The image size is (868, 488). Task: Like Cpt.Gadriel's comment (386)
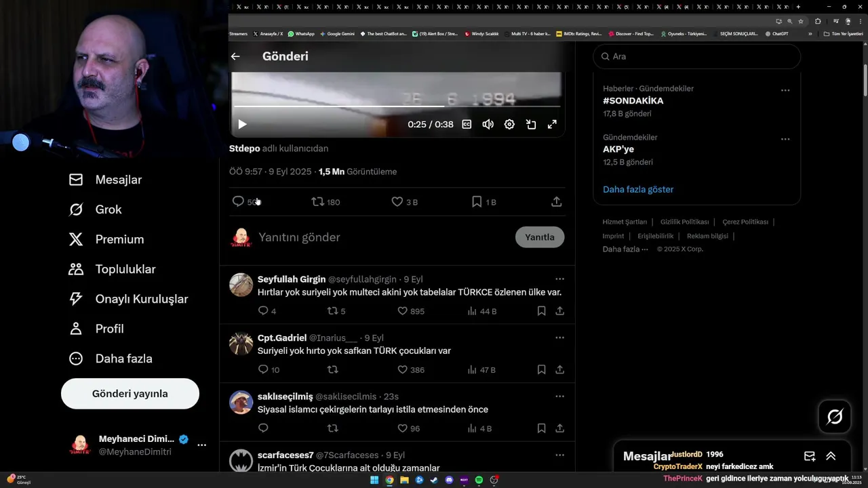(x=410, y=369)
